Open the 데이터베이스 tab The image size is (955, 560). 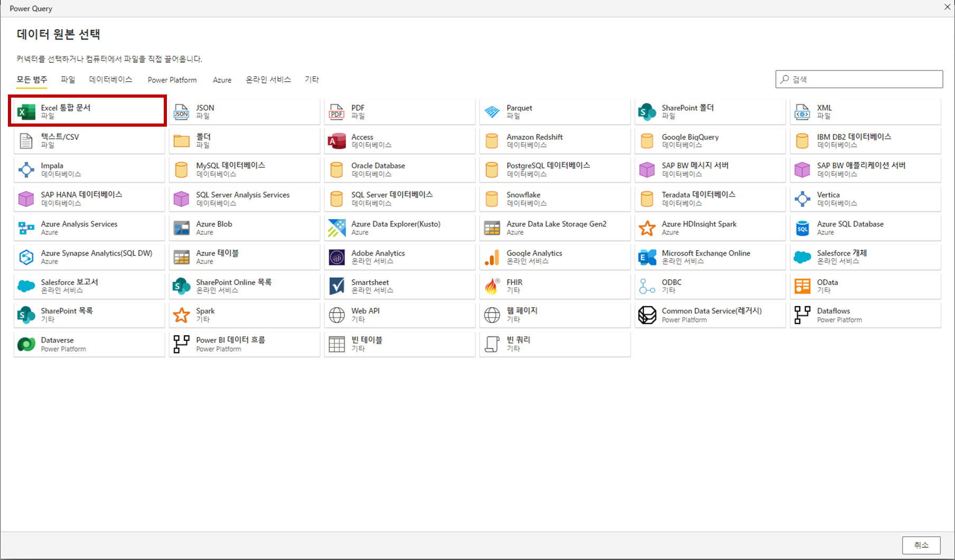pos(110,79)
